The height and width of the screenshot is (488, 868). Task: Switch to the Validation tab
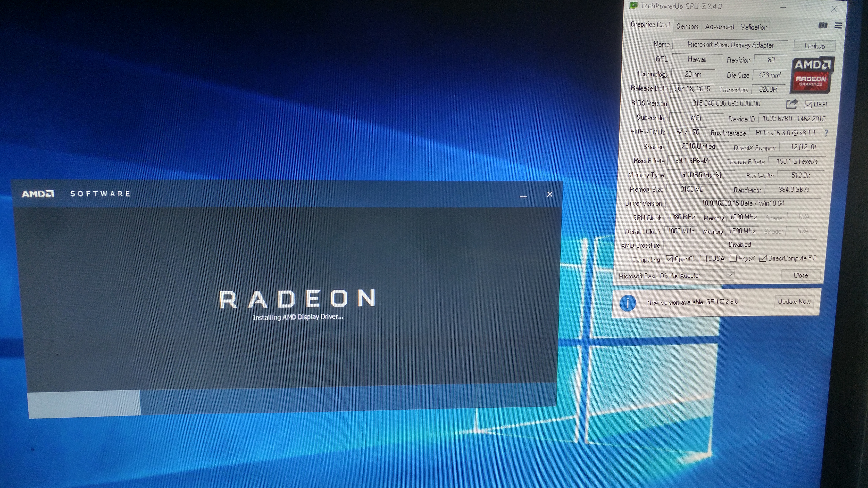(x=754, y=27)
